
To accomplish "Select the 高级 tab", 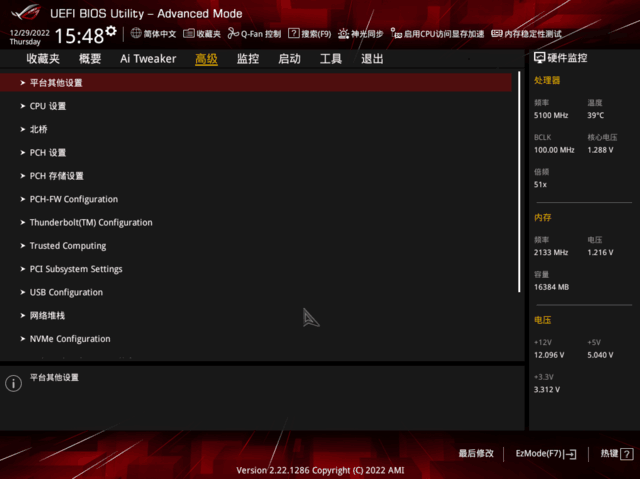I will point(206,59).
